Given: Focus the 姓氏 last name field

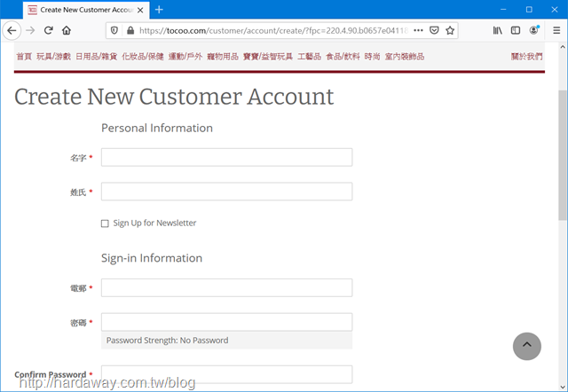Looking at the screenshot, I should coord(227,192).
